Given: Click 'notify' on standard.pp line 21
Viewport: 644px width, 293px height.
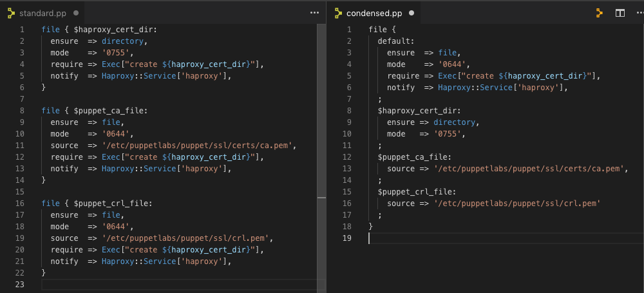Looking at the screenshot, I should tap(64, 261).
